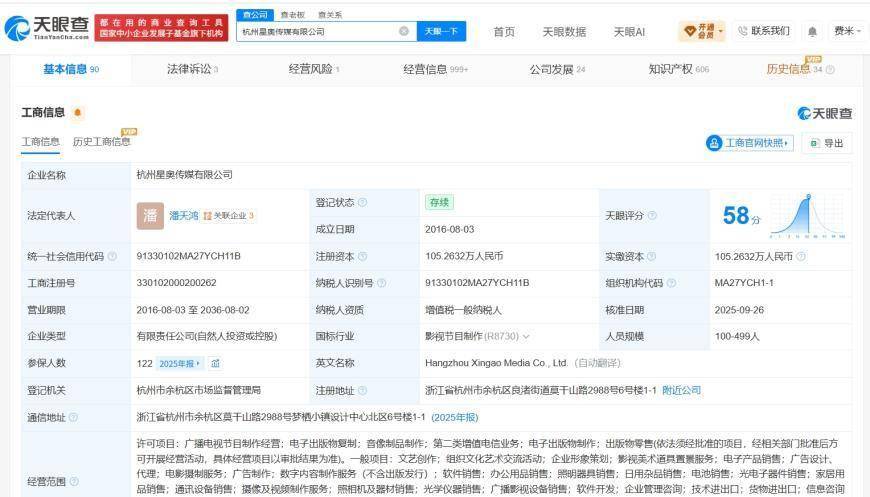The image size is (870, 497).
Task: Open 天眼数据 in top navigation
Action: (564, 32)
